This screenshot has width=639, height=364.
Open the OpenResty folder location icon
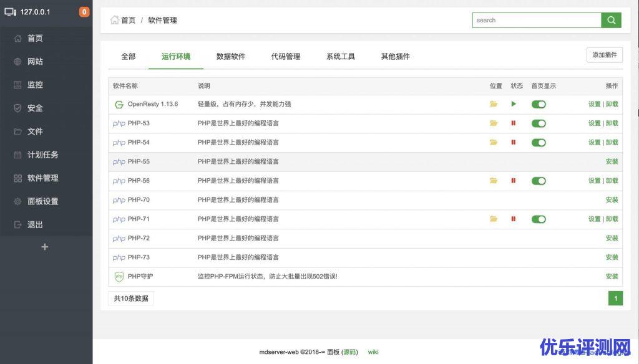[x=494, y=104]
